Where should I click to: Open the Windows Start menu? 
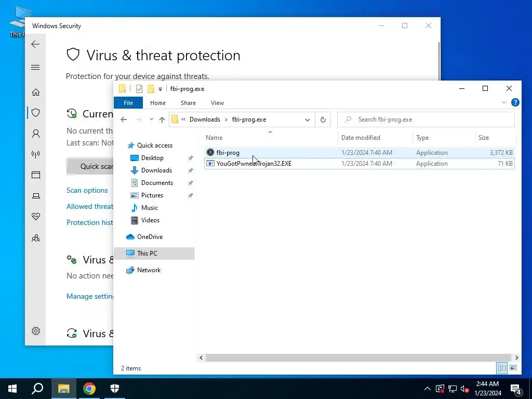coord(12,389)
